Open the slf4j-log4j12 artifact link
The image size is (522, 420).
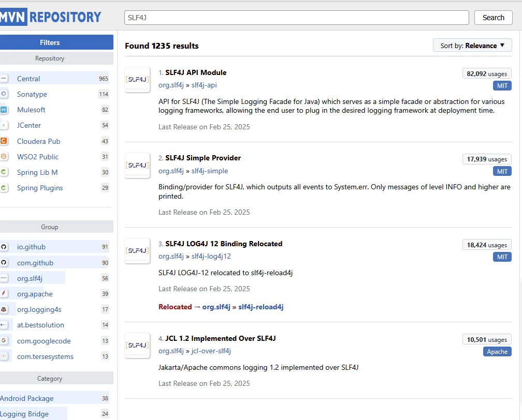coord(211,257)
